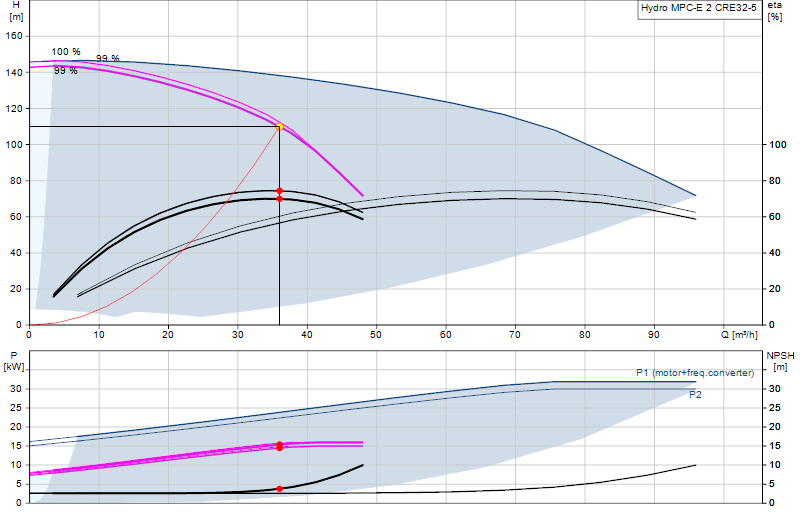Click the lower red efficiency dot at 70

(x=280, y=199)
